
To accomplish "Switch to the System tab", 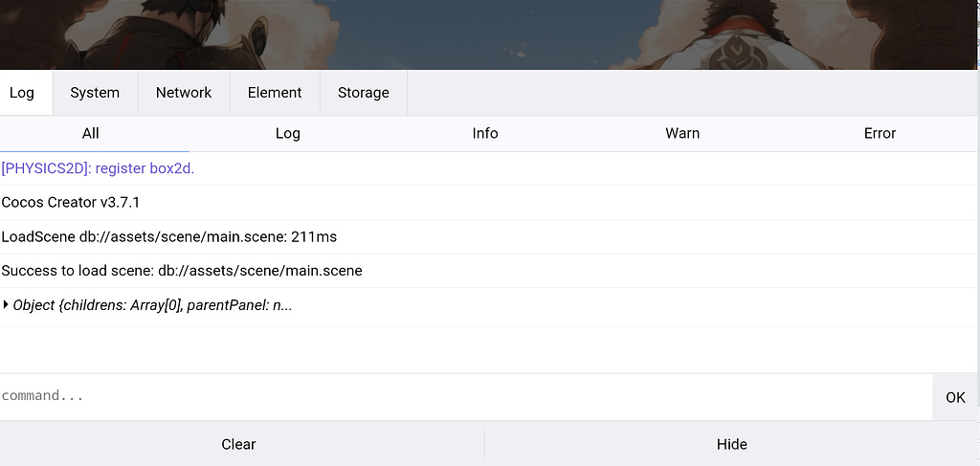I will coord(95,93).
